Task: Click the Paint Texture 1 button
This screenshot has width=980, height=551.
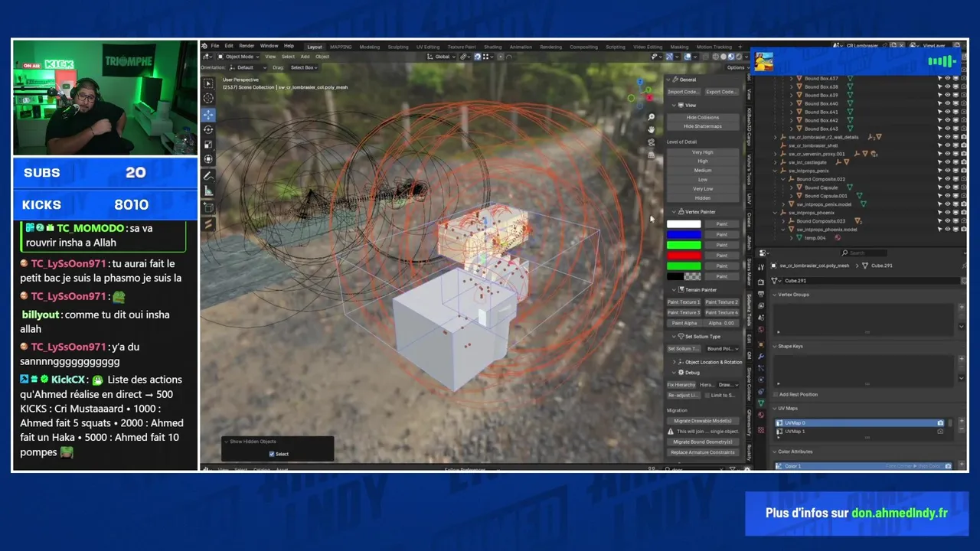Action: pyautogui.click(x=683, y=302)
